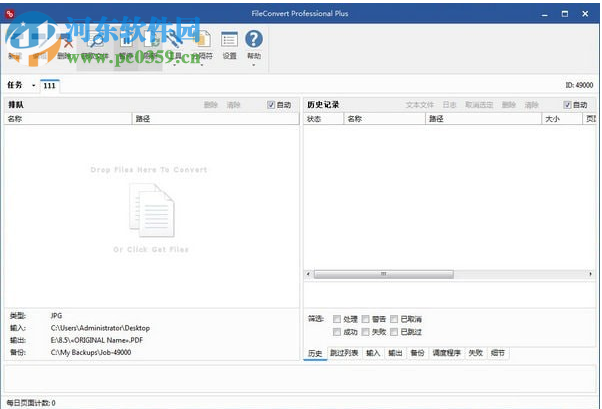This screenshot has width=602, height=409.
Task: Switch to the Scheduler (调度程序) tab
Action: 447,353
